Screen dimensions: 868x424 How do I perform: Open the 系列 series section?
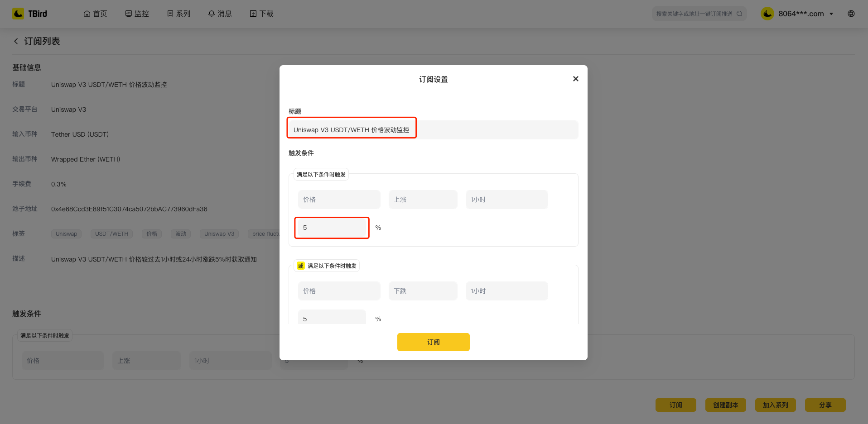click(x=178, y=14)
